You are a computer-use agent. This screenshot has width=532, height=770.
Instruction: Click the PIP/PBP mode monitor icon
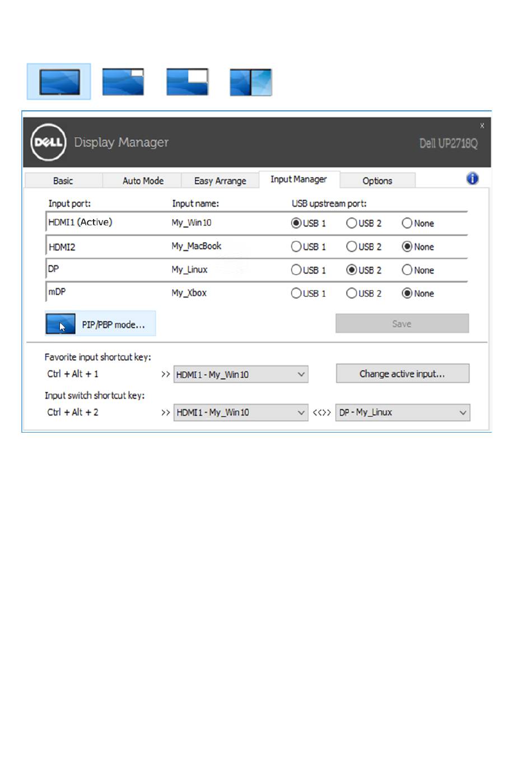[x=60, y=324]
